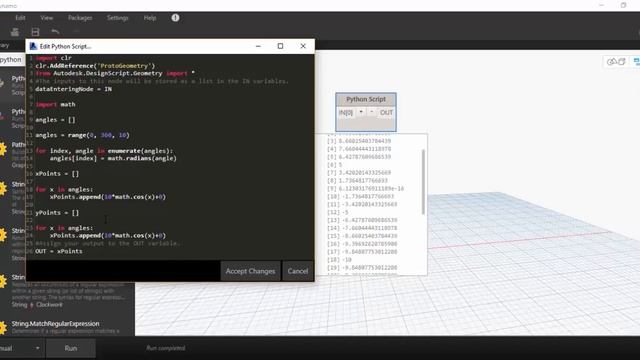Image resolution: width=640 pixels, height=360 pixels.
Task: Click the add input plus on Python node
Action: pyautogui.click(x=361, y=112)
